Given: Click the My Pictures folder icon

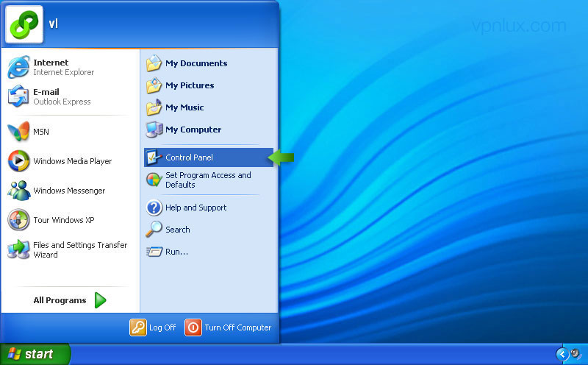Looking at the screenshot, I should click(154, 85).
